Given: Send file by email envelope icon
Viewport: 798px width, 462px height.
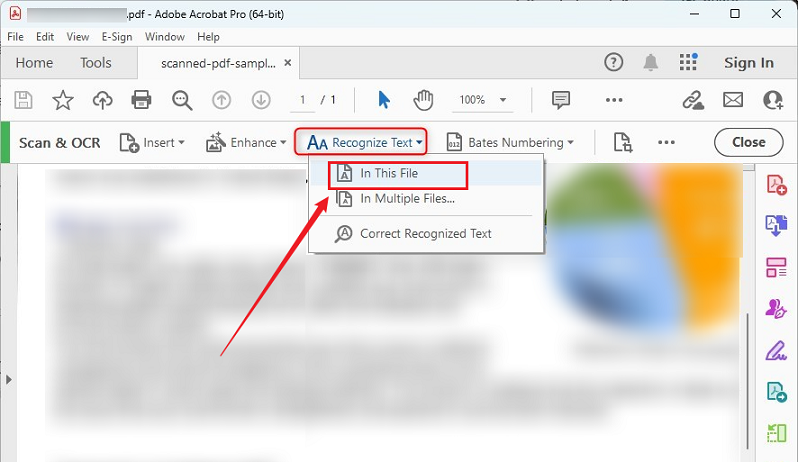Looking at the screenshot, I should coord(733,100).
